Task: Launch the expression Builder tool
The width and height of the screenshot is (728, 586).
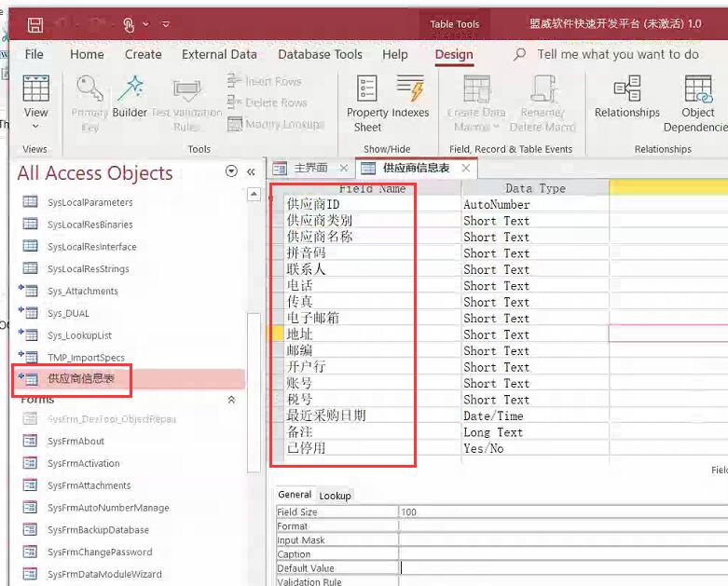Action: pos(130,96)
